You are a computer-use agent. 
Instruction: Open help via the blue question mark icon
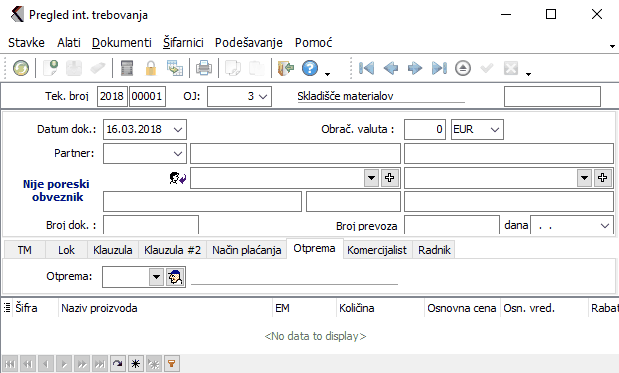coord(310,68)
